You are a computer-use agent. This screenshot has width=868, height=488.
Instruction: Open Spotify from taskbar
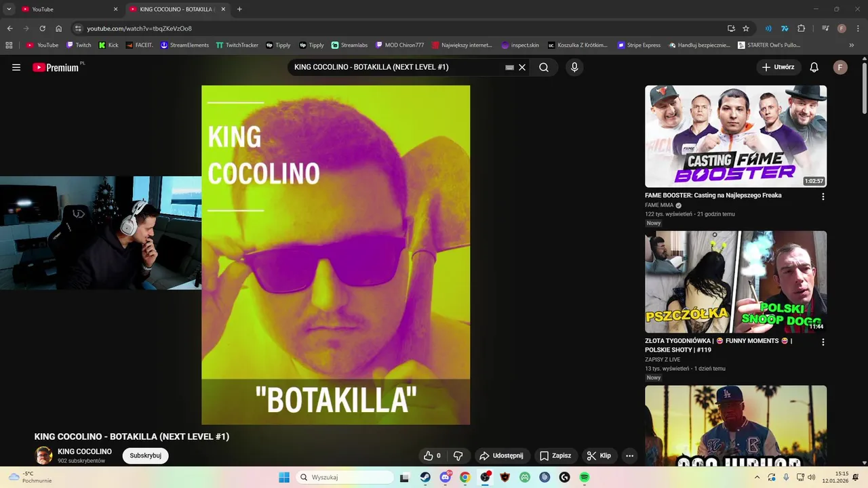coord(585,477)
